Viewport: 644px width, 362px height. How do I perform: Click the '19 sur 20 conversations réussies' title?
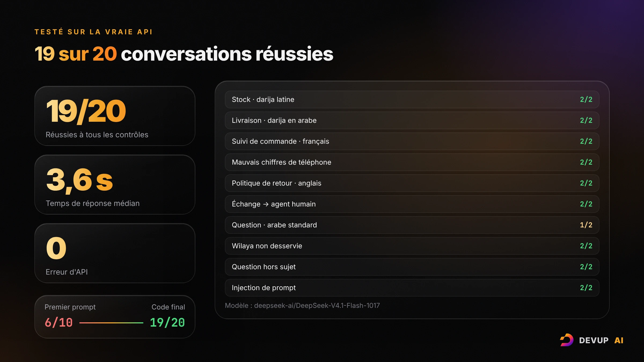184,54
